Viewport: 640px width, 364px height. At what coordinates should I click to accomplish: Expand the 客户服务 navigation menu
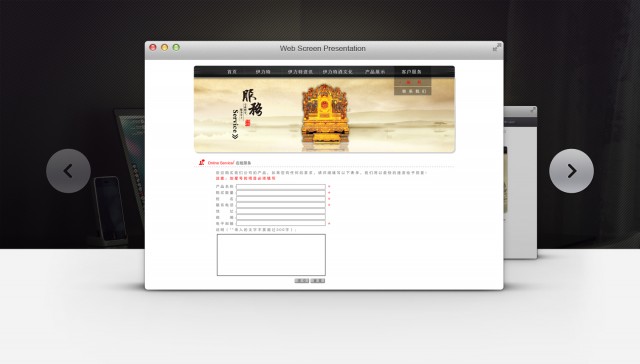click(411, 72)
